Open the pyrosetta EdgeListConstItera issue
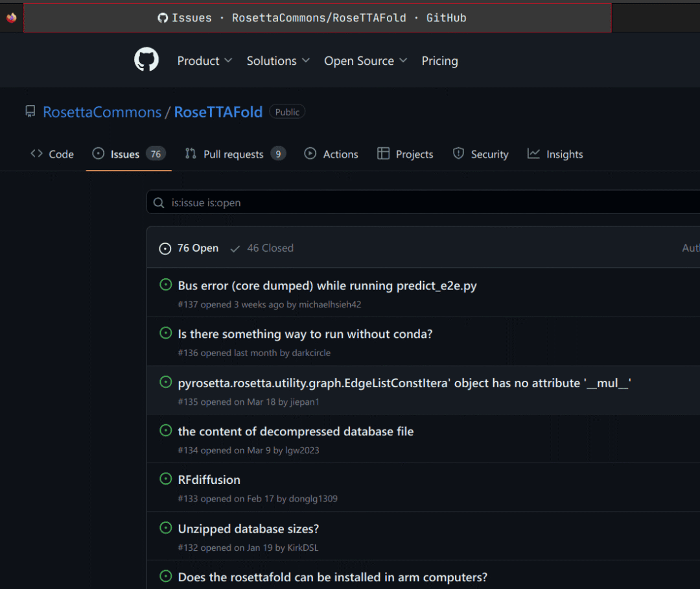This screenshot has width=700, height=589. click(404, 383)
